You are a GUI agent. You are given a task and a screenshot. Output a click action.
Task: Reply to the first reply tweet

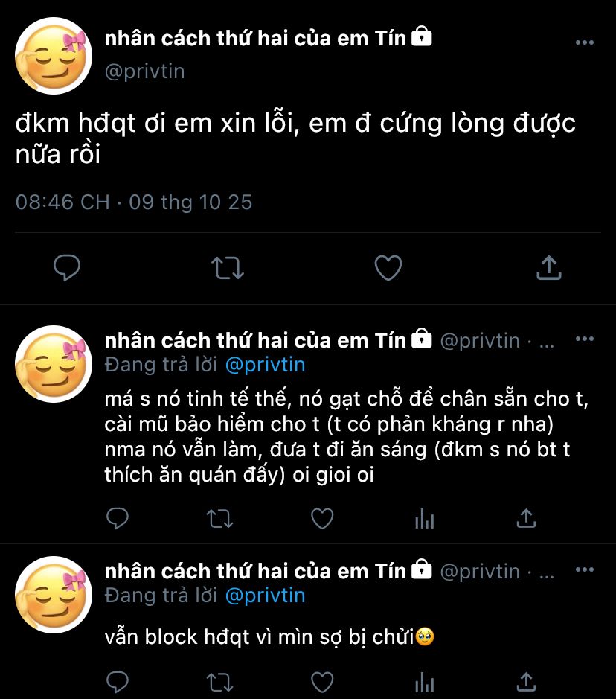118,518
